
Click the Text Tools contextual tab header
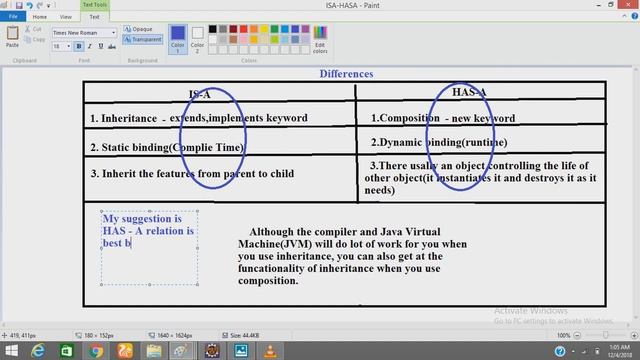pyautogui.click(x=95, y=5)
